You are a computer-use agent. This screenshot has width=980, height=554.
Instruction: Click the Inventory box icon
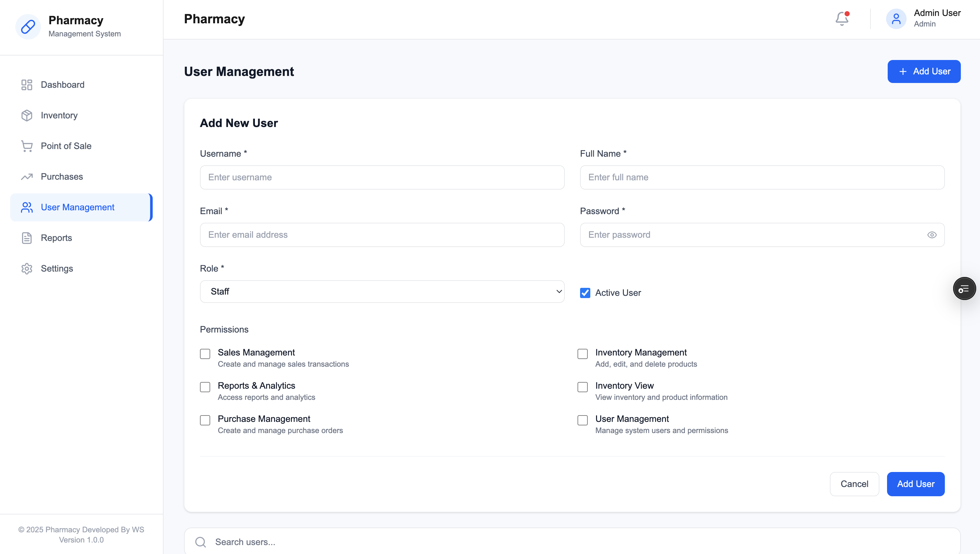[27, 115]
